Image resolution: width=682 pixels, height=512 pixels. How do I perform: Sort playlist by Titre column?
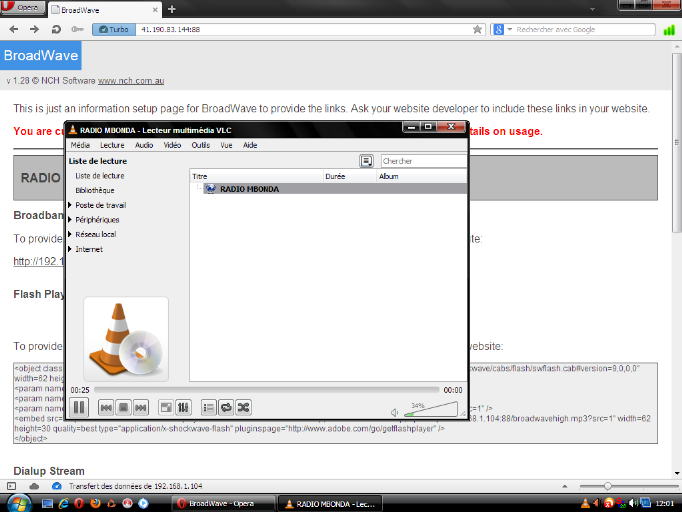(257, 176)
